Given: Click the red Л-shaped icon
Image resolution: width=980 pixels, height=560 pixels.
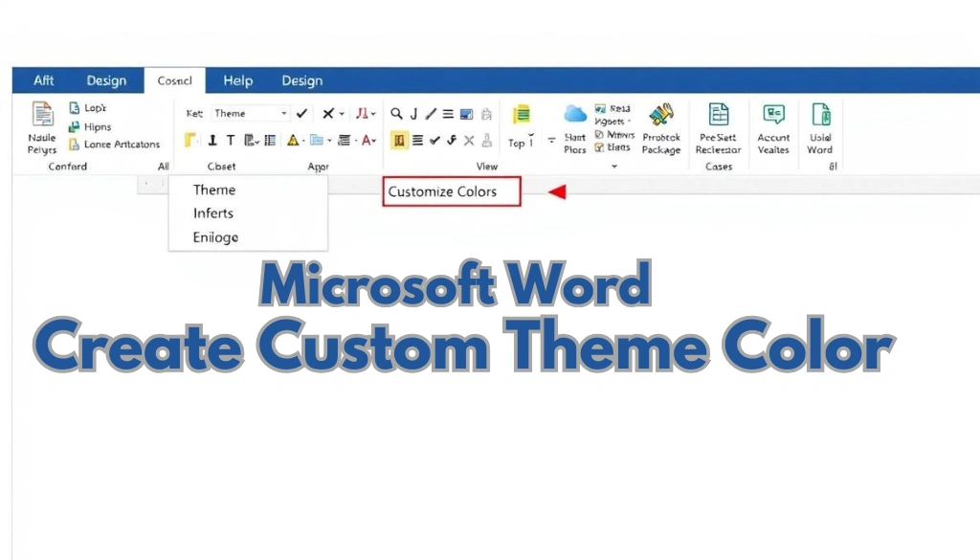Looking at the screenshot, I should 361,113.
